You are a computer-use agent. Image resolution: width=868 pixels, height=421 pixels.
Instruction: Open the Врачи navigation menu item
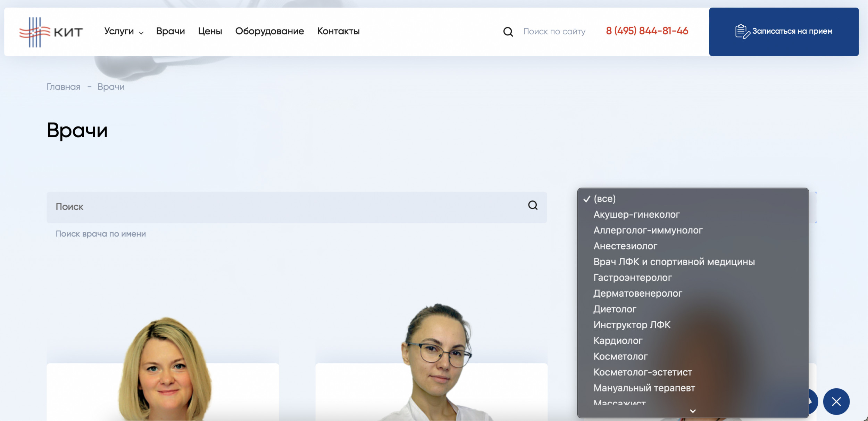click(170, 31)
